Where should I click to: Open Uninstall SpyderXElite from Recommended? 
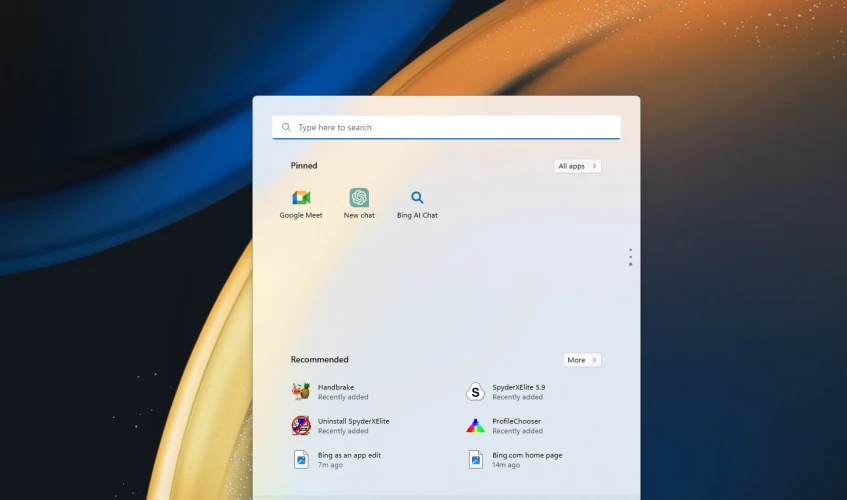301,426
